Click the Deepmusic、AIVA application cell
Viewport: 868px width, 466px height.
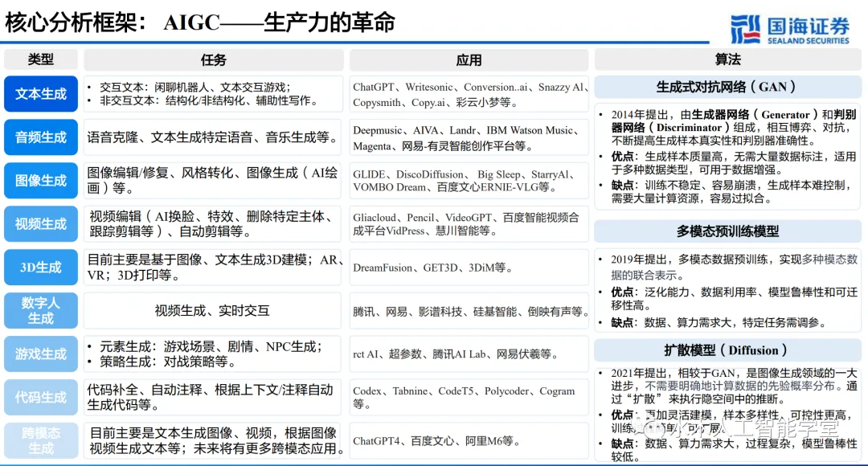point(469,137)
